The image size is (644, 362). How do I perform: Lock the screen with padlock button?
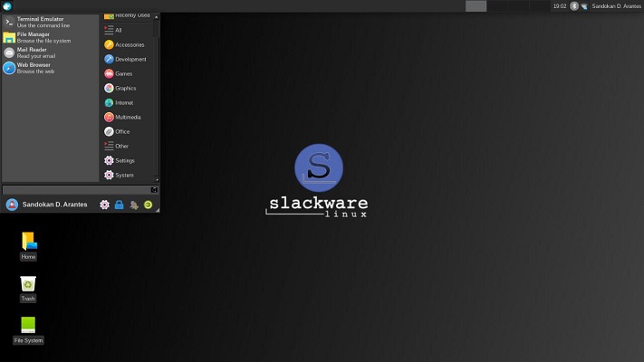tap(119, 205)
